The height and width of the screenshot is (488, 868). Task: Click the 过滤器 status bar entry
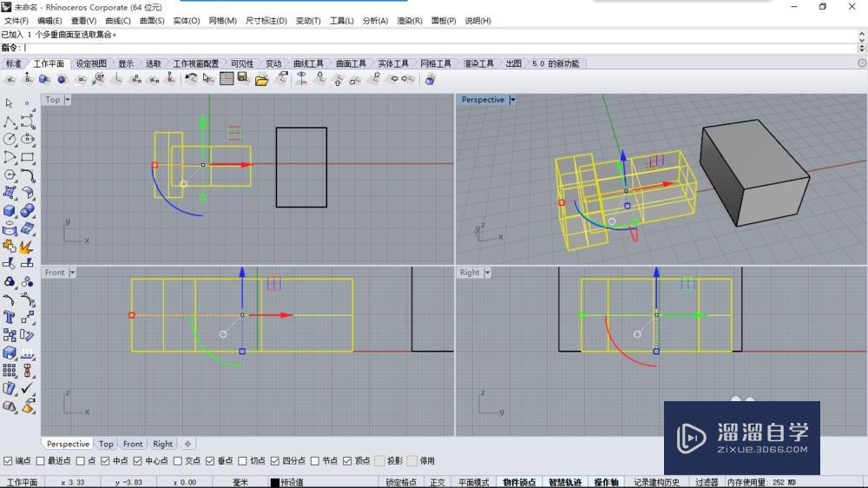(707, 483)
